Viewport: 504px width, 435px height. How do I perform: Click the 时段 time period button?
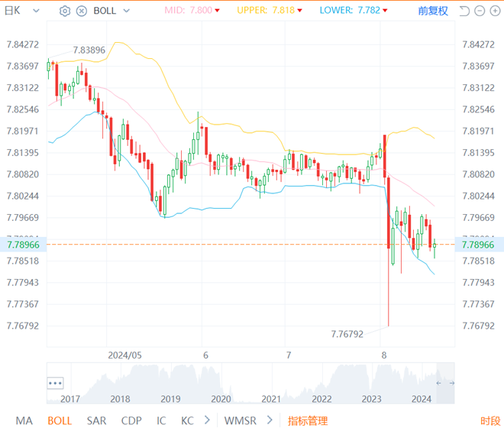(490, 420)
